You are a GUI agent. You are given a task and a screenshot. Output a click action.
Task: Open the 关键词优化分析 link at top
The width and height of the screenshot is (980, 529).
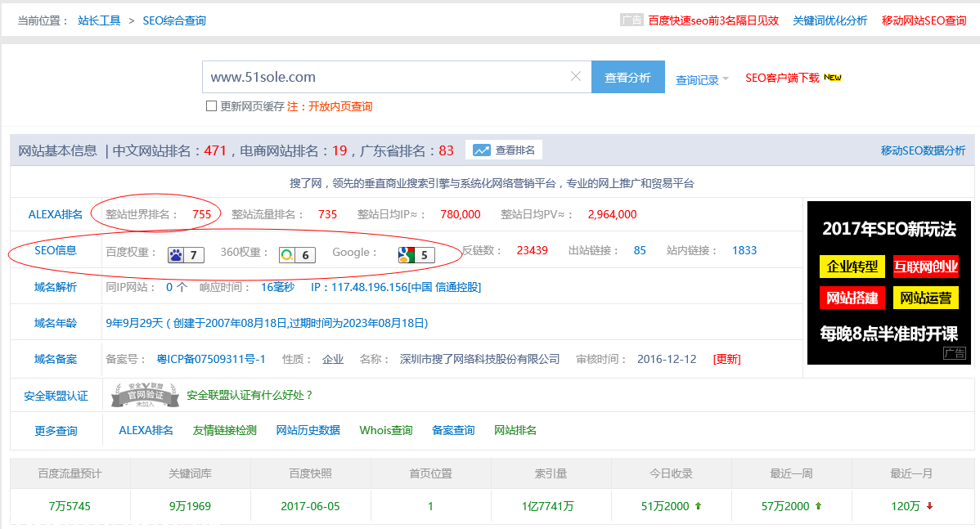pos(829,20)
